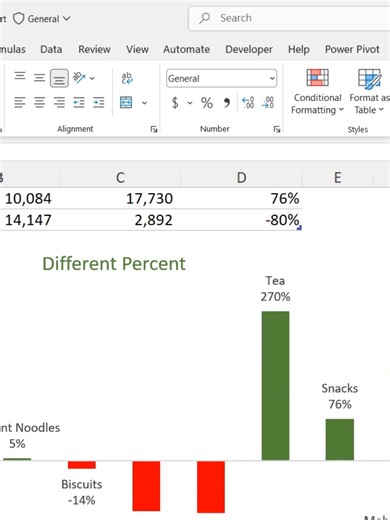Apply Accounting Number Format dollar icon
This screenshot has width=390, height=520.
tap(175, 103)
